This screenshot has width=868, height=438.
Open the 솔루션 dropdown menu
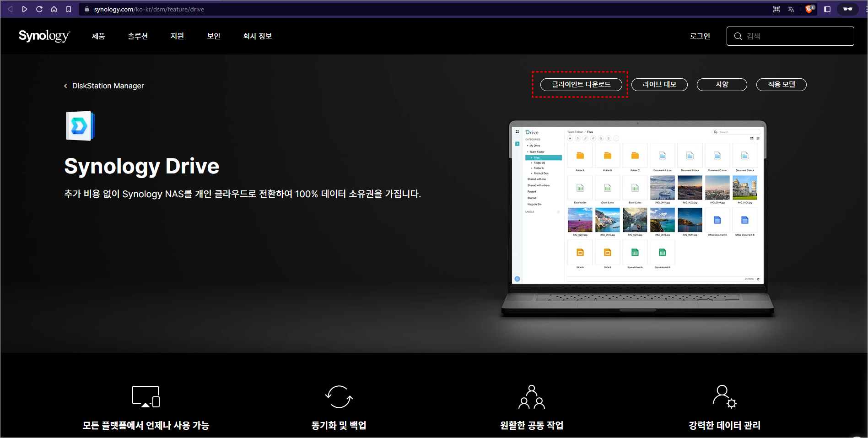point(138,36)
